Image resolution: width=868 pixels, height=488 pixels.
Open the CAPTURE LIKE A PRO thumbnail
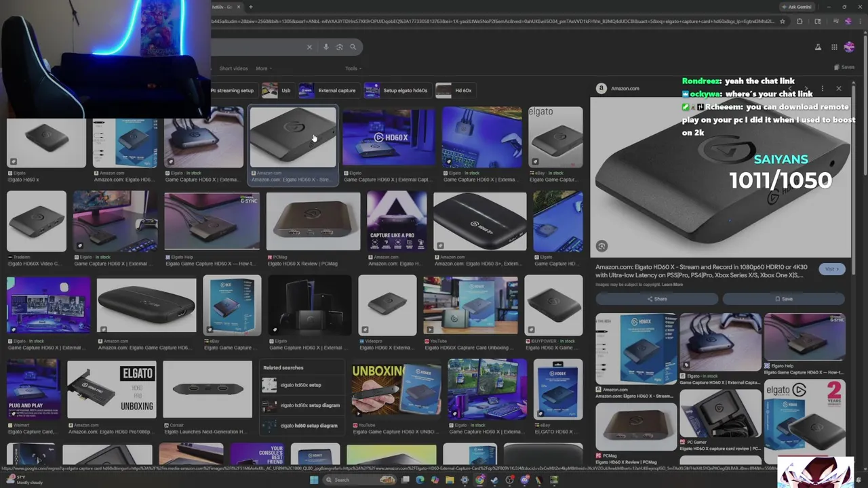pyautogui.click(x=397, y=221)
